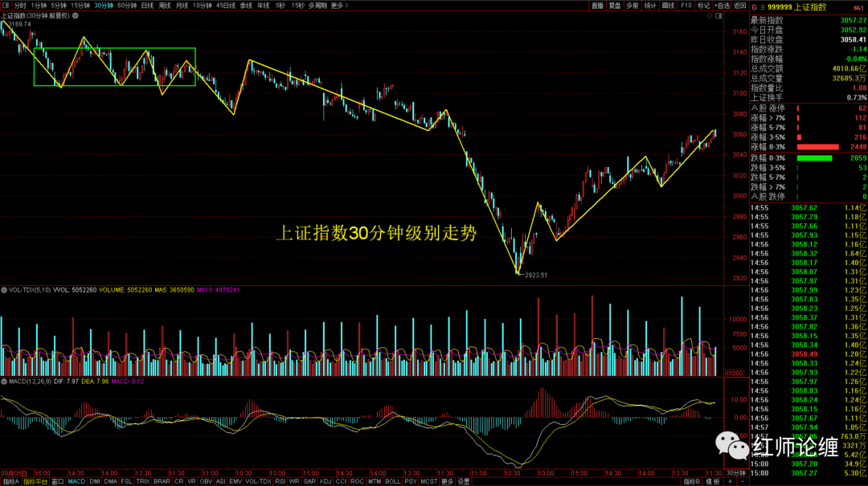Switch to 周线 weekly chart
868x486 pixels.
165,6
